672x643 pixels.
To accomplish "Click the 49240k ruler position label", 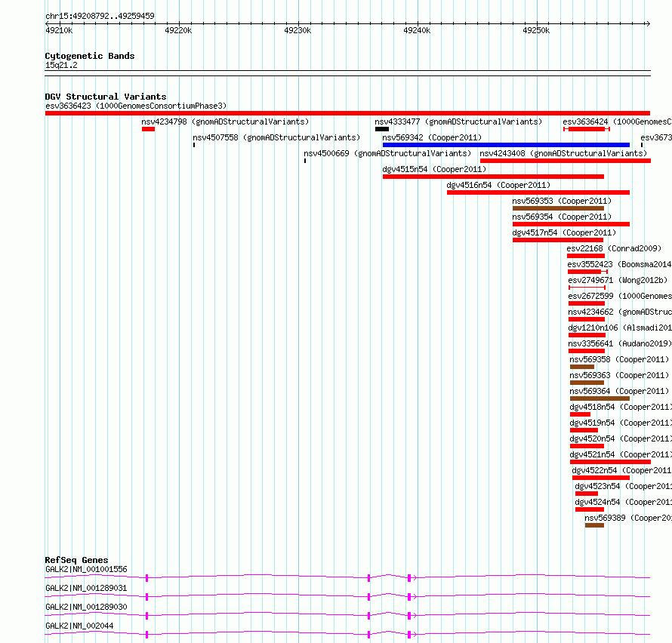I will click(417, 30).
